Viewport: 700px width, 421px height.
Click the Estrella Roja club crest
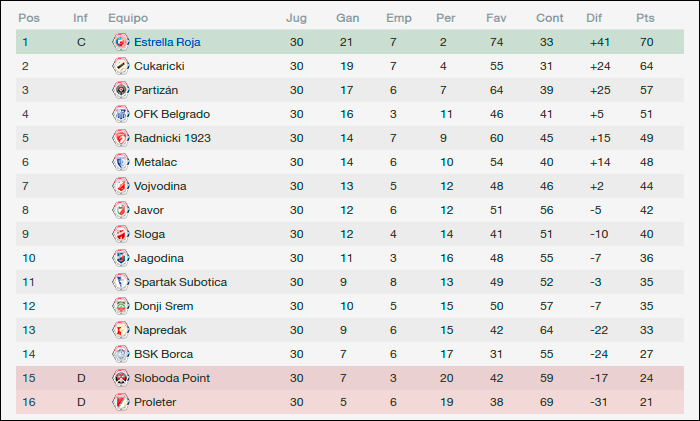121,42
